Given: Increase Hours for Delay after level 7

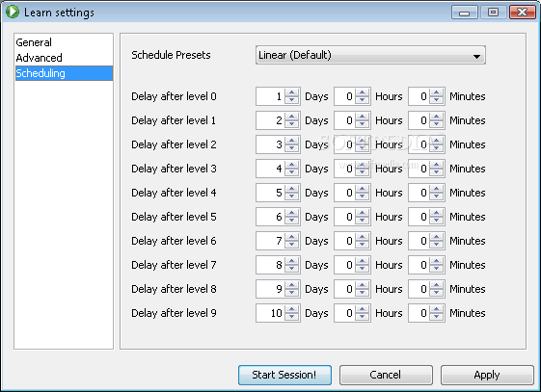Looking at the screenshot, I should [363, 261].
